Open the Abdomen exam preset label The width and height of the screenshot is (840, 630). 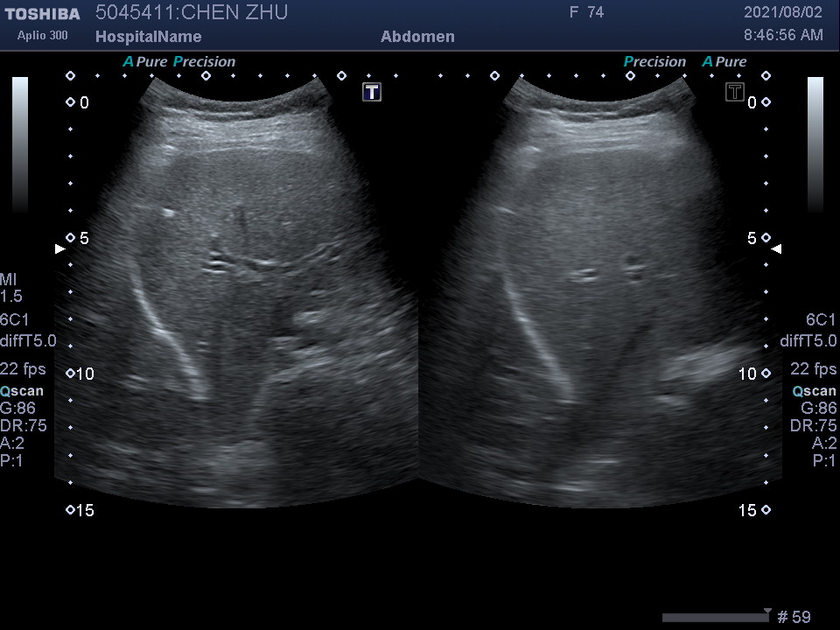click(x=417, y=37)
